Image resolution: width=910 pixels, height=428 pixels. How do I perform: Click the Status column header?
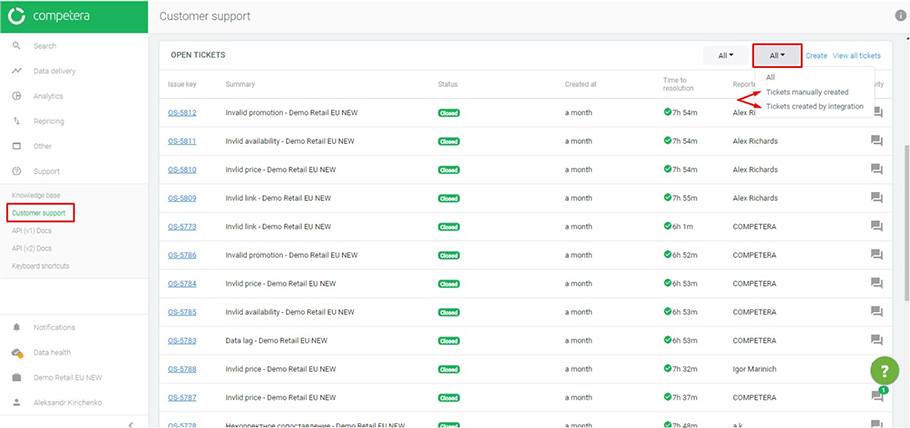(447, 84)
